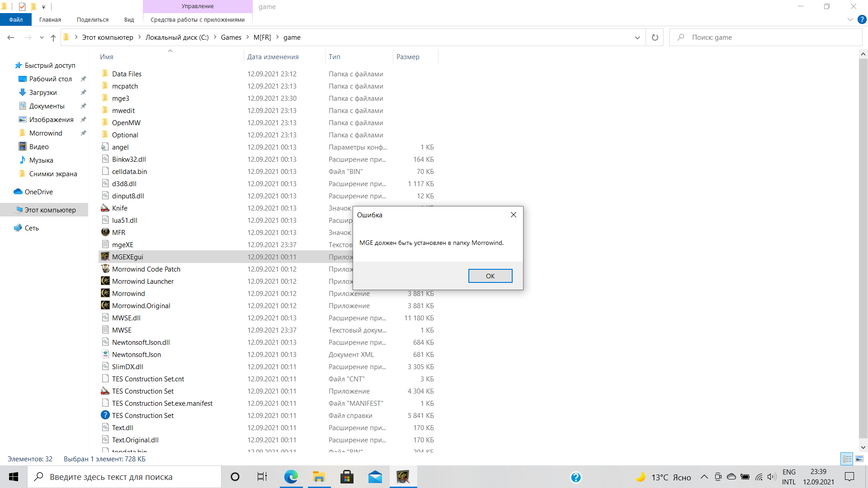Open Task View on taskbar

click(262, 477)
